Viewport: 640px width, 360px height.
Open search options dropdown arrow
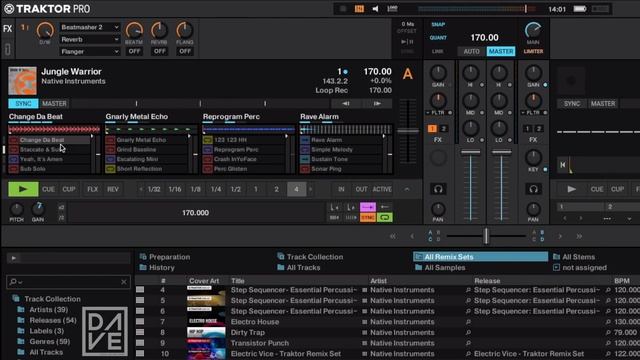pyautogui.click(x=20, y=282)
